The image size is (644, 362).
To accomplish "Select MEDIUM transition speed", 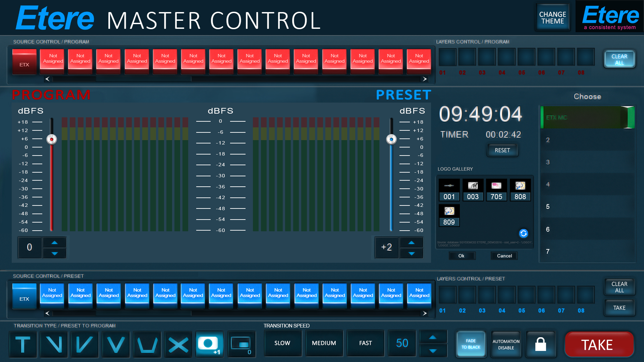I will click(x=324, y=343).
